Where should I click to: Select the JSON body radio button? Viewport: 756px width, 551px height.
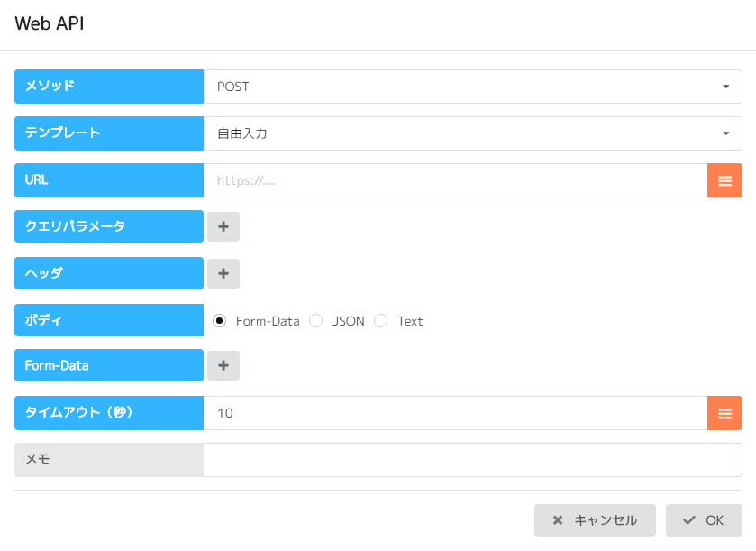pyautogui.click(x=316, y=321)
